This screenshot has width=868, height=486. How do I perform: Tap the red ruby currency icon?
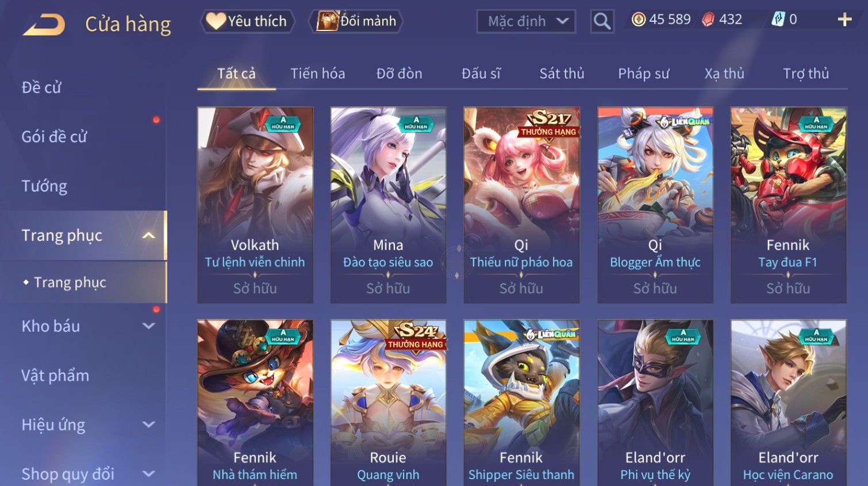(708, 20)
